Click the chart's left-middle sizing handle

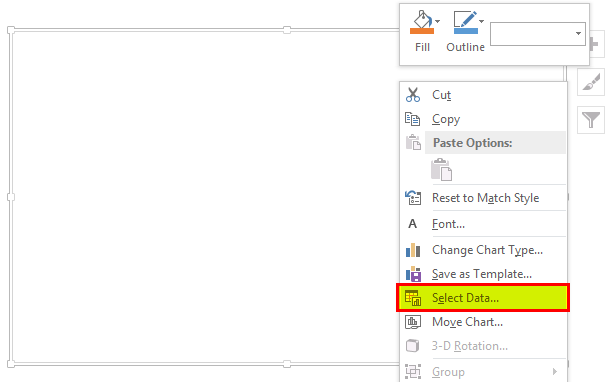11,197
